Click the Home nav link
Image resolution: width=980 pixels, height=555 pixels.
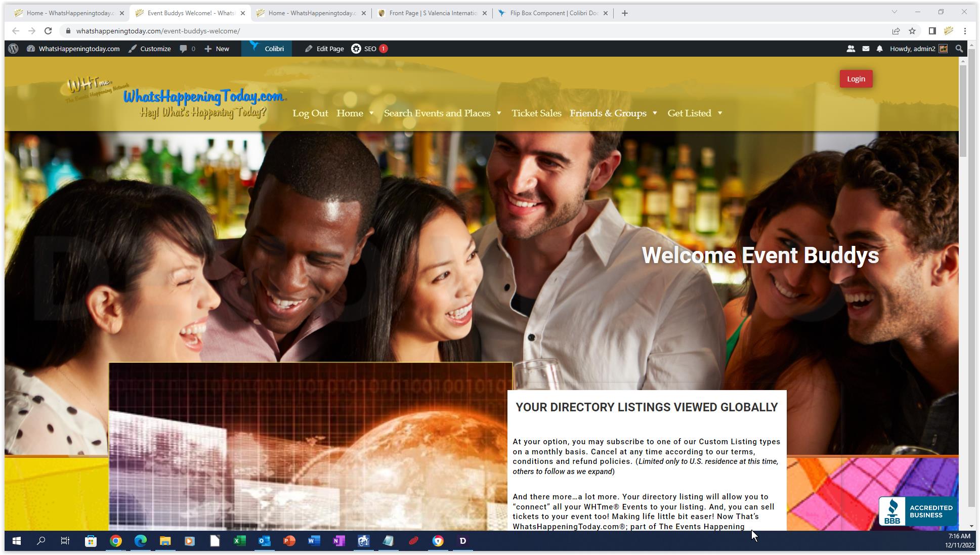(350, 113)
